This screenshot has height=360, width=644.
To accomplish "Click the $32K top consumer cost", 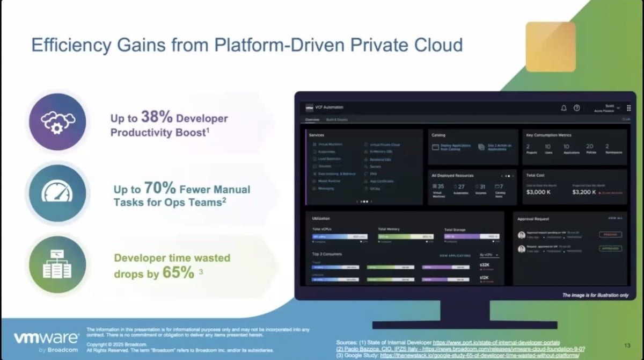I will 484,264.
